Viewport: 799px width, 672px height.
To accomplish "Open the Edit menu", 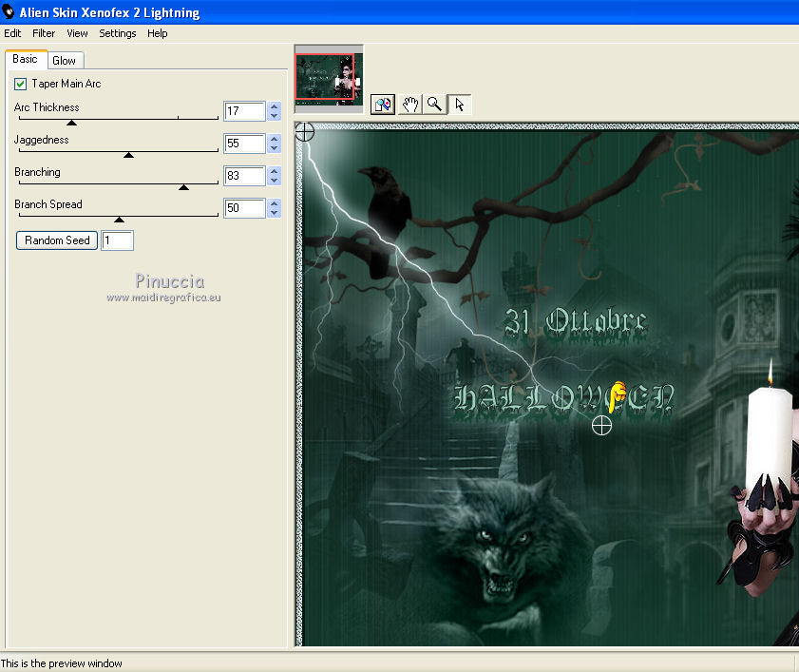I will pos(12,33).
